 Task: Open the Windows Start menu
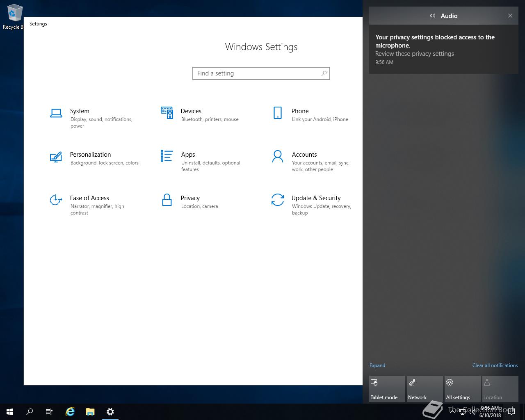click(10, 412)
